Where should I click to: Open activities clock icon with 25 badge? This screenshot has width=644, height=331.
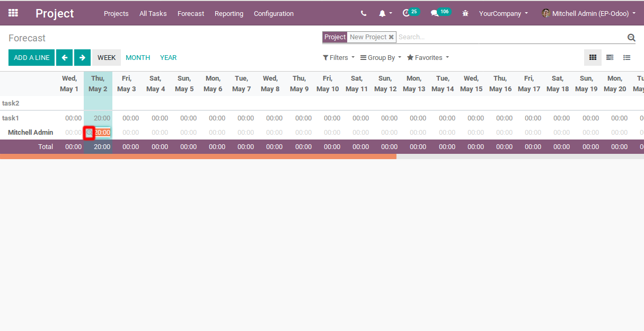coord(411,13)
